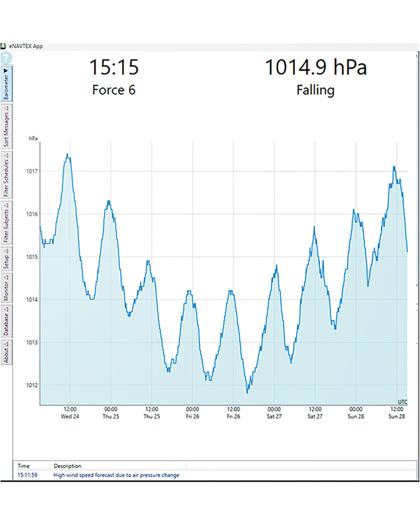Show the Monitor tab
This screenshot has width=420, height=525.
tap(6, 288)
